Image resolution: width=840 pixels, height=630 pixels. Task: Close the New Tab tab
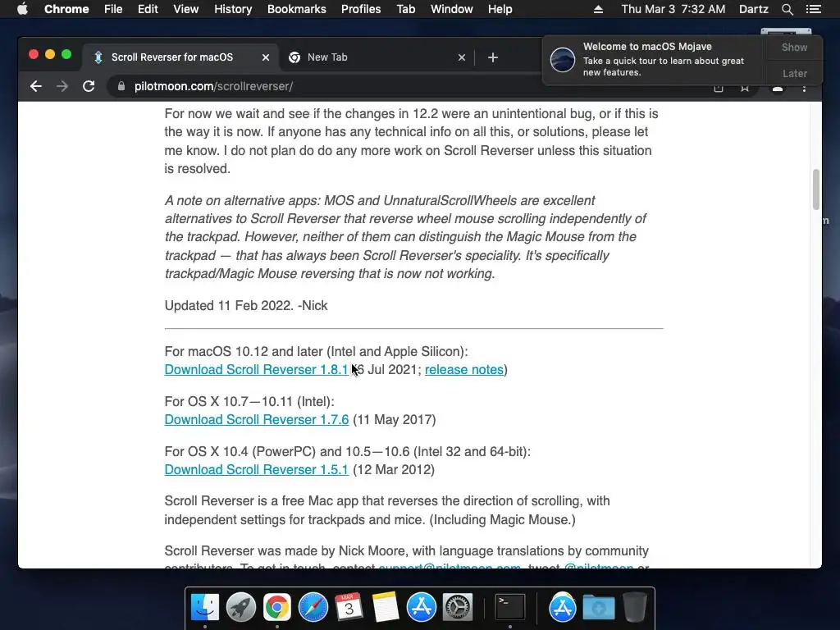point(461,57)
